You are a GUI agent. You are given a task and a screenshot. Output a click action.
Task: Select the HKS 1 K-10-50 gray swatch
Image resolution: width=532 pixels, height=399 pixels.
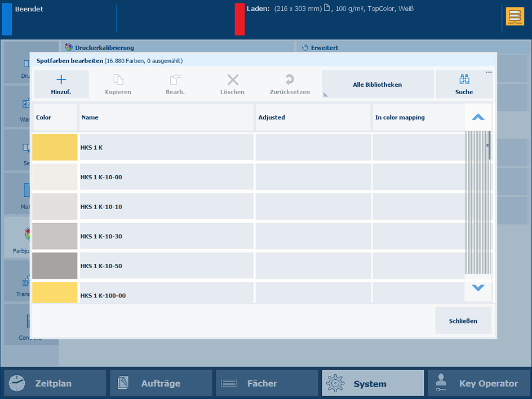click(55, 266)
